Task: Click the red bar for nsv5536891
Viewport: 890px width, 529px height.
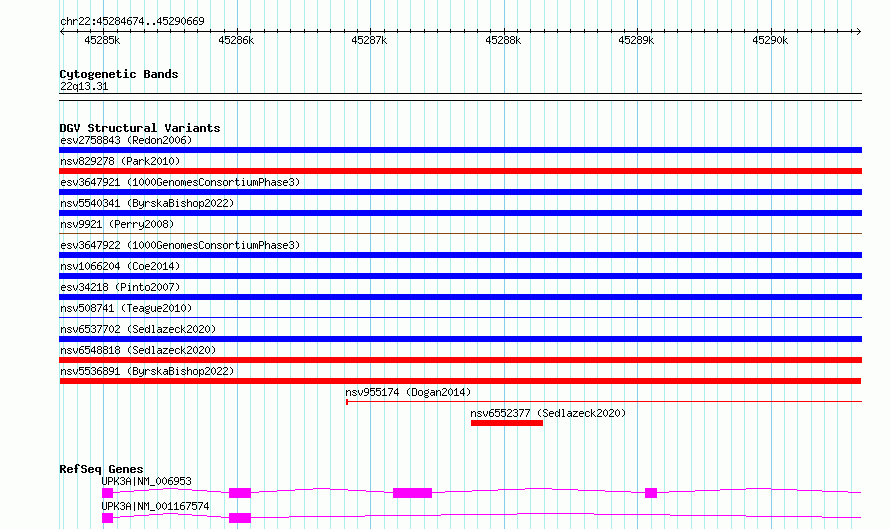Action: click(x=460, y=381)
